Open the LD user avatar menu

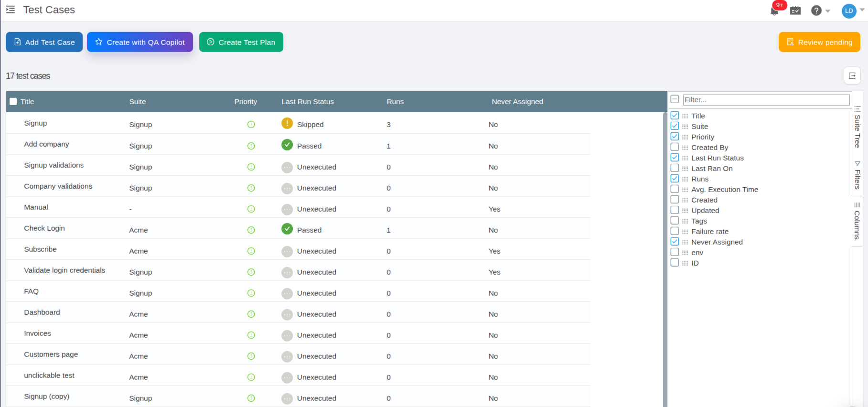coord(849,11)
